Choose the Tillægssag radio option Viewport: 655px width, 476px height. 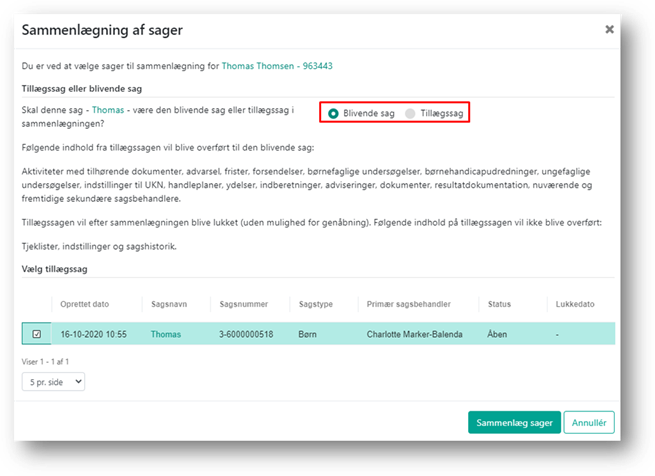click(410, 114)
